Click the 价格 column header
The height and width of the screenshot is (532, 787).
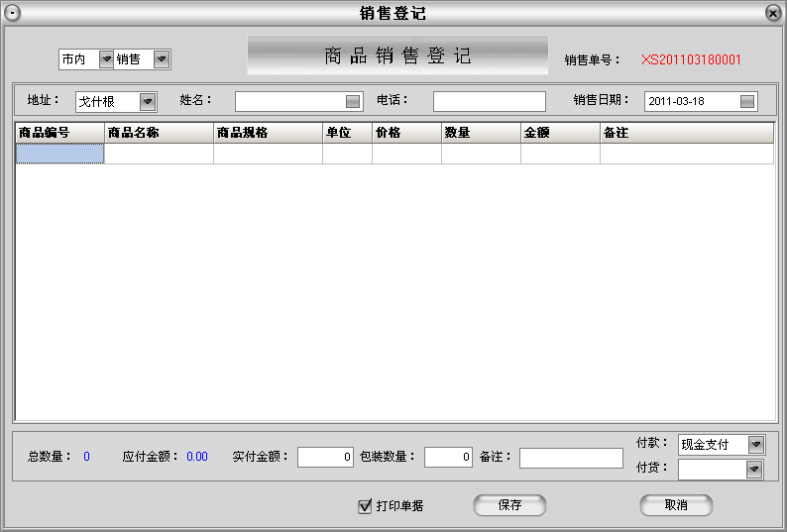407,133
